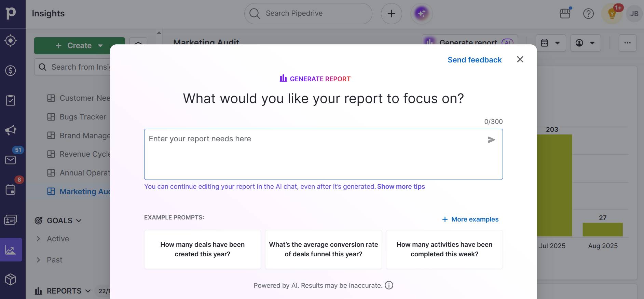The height and width of the screenshot is (299, 644).
Task: Select the Marketing Audit dashboard
Action: 79,192
